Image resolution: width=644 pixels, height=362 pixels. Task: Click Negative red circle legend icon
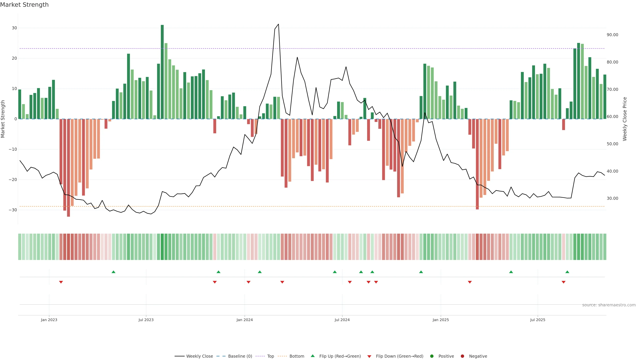[x=462, y=356]
